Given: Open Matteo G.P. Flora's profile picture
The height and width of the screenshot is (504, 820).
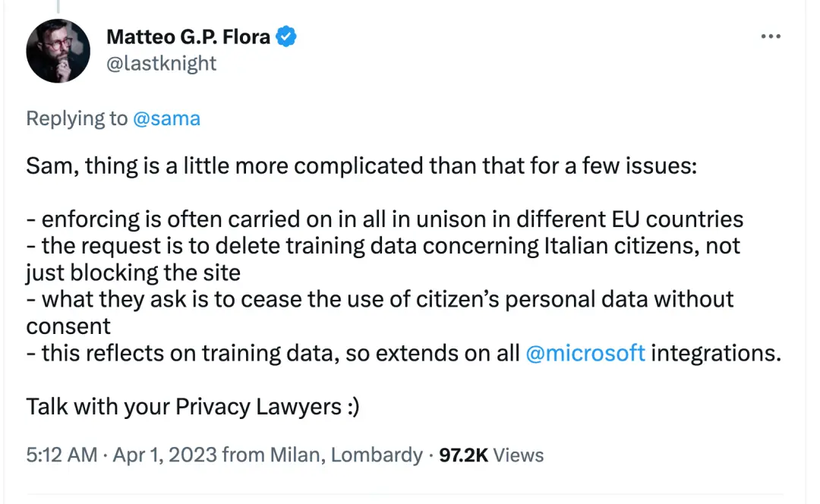Looking at the screenshot, I should coord(58,51).
